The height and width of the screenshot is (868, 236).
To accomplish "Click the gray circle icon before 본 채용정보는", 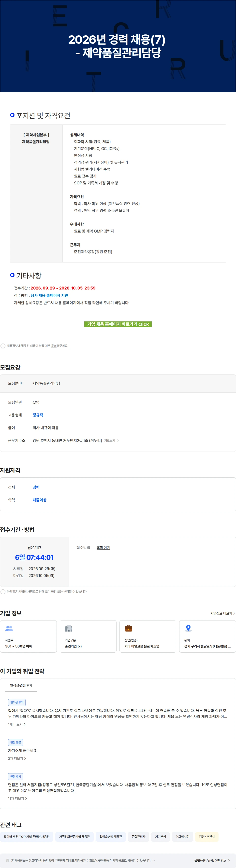I will 8,861.
